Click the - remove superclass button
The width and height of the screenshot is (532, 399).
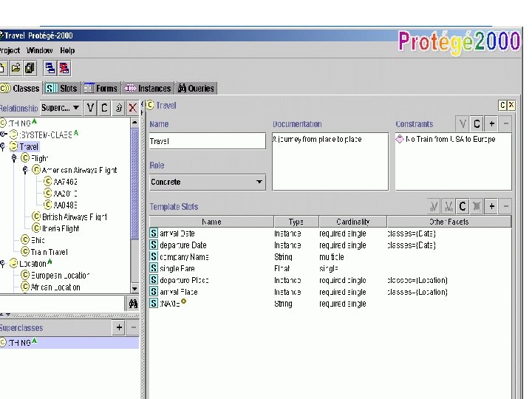click(x=133, y=327)
